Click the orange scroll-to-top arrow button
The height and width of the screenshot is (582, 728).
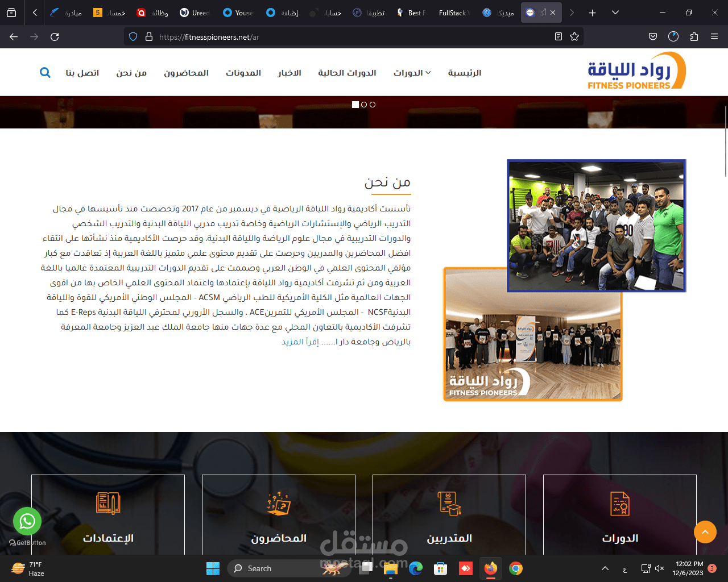coord(705,532)
